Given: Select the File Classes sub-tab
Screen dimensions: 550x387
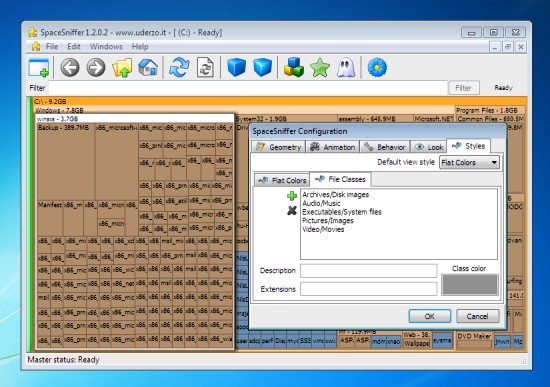Looking at the screenshot, I should pyautogui.click(x=341, y=179).
